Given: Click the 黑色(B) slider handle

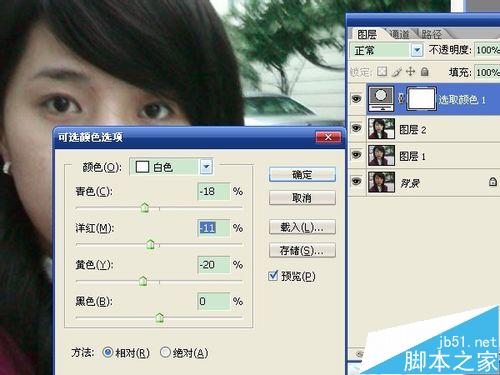Looking at the screenshot, I should pos(160,318).
